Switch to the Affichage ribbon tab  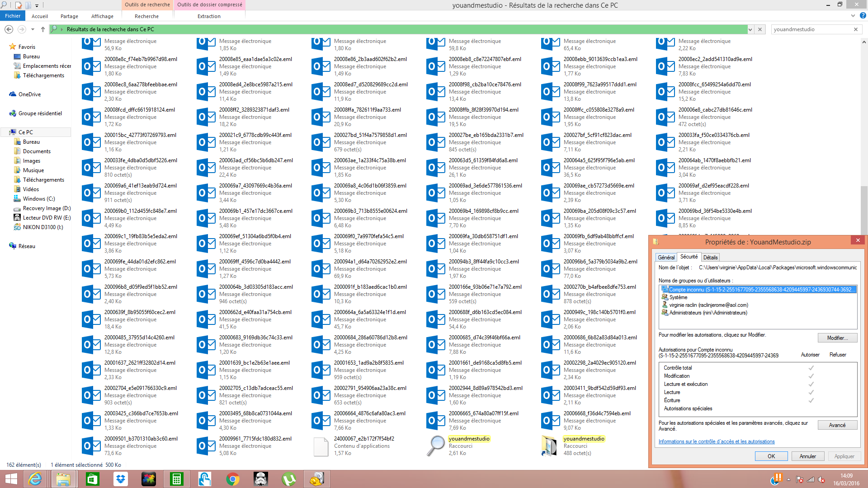pyautogui.click(x=102, y=16)
